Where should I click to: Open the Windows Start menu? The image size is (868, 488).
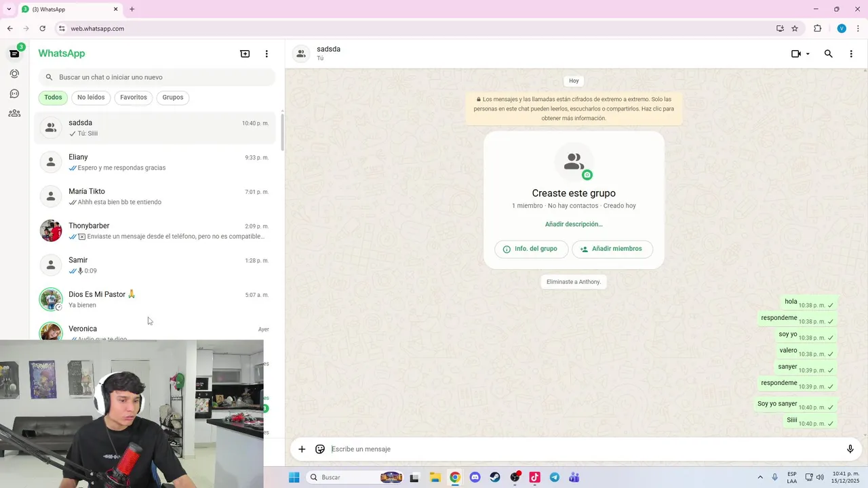click(x=294, y=477)
